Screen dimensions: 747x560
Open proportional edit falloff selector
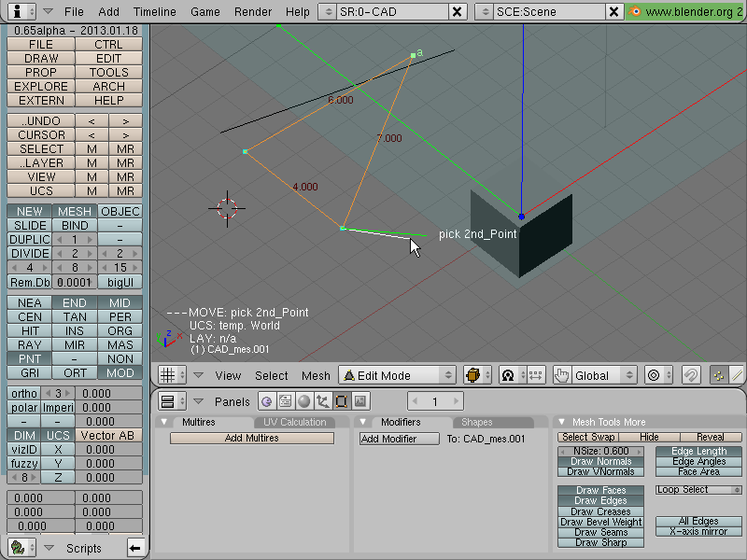click(658, 375)
